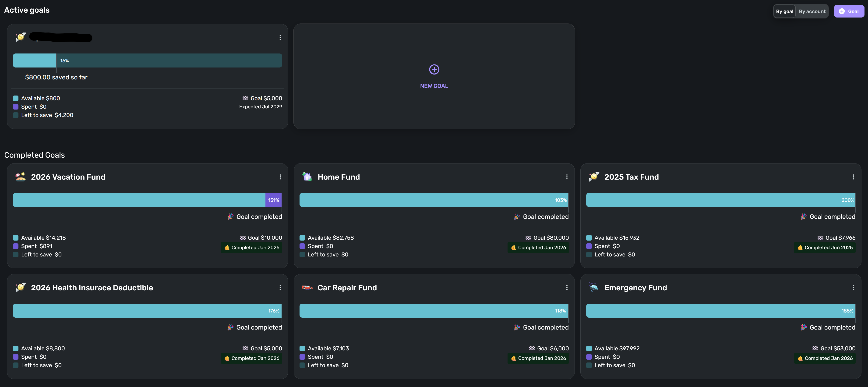Open 2026 Vacation Fund options menu
Image resolution: width=868 pixels, height=387 pixels.
[x=280, y=177]
